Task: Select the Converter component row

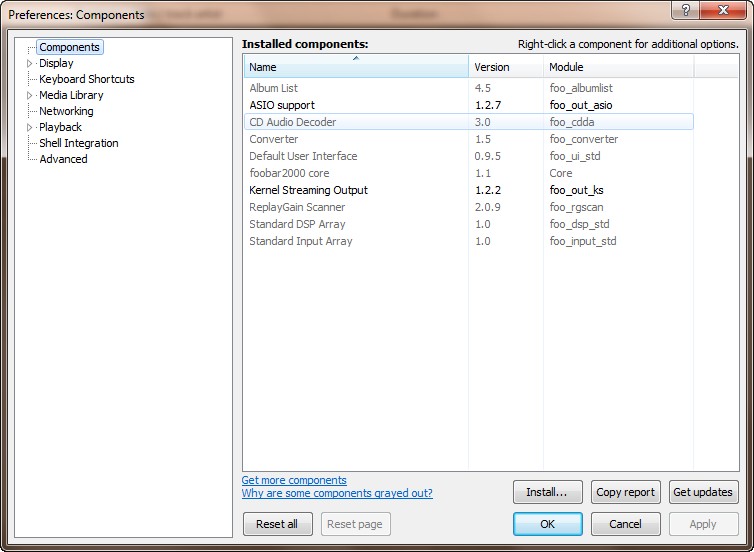Action: [x=469, y=139]
